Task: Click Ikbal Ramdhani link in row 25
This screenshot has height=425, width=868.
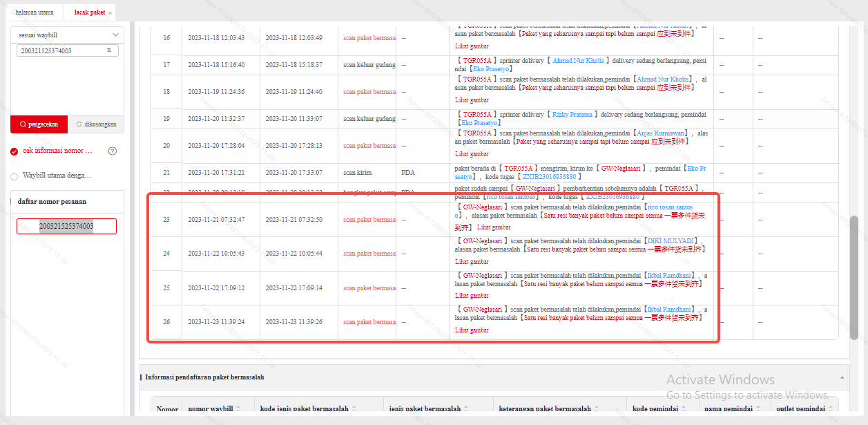Action: pyautogui.click(x=670, y=275)
